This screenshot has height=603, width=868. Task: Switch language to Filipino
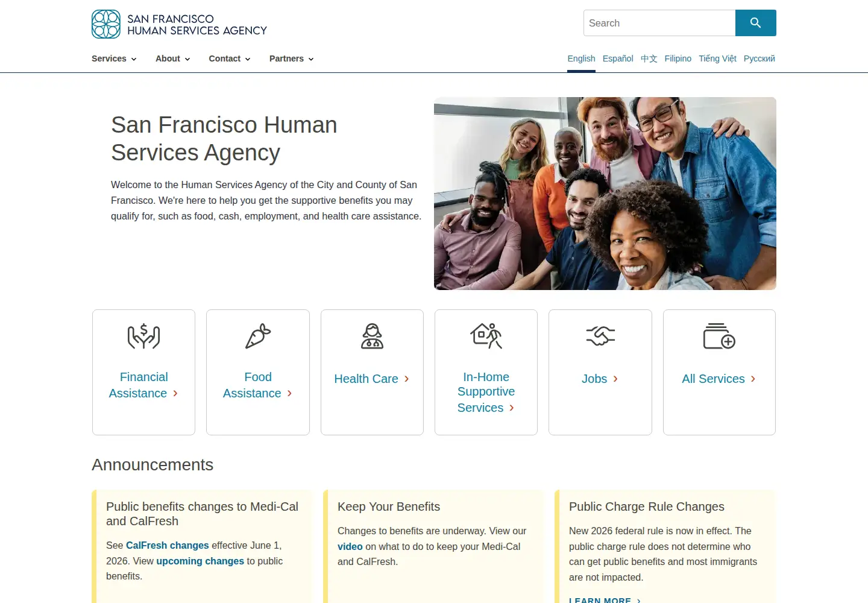[678, 58]
